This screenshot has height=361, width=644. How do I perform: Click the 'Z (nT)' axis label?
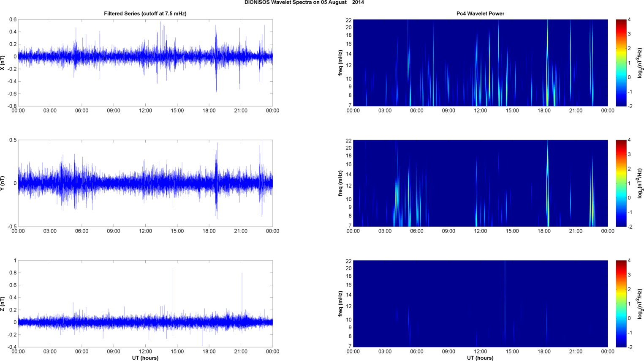pos(3,304)
